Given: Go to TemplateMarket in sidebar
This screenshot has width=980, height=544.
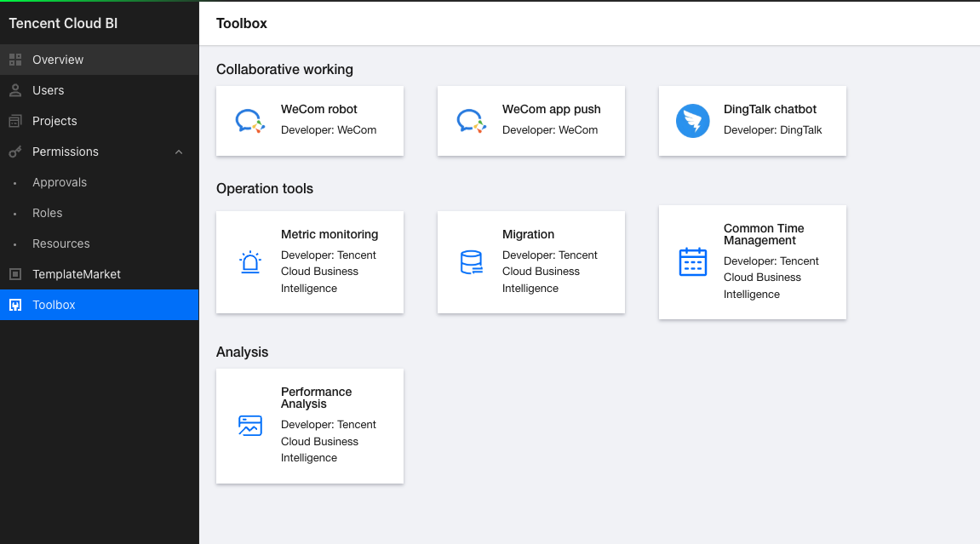Looking at the screenshot, I should pyautogui.click(x=77, y=274).
